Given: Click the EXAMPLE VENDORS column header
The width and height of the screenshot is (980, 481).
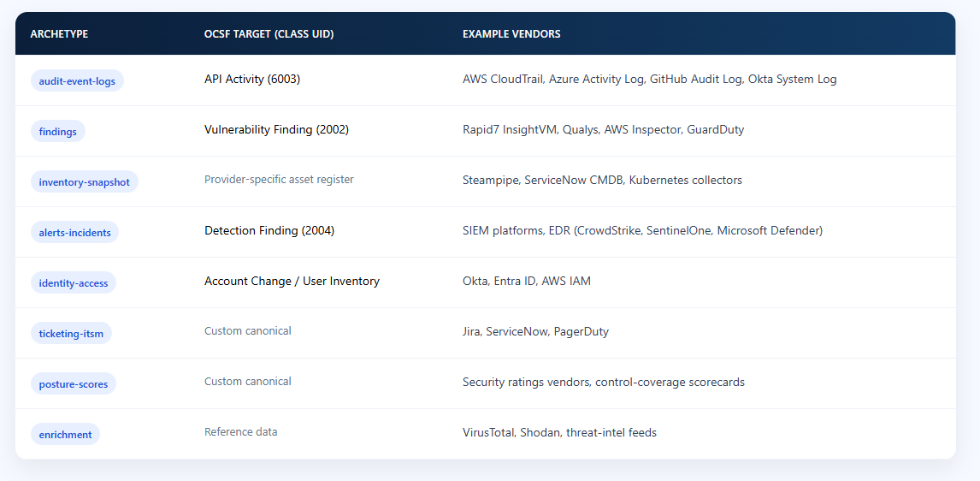Looking at the screenshot, I should coord(511,34).
